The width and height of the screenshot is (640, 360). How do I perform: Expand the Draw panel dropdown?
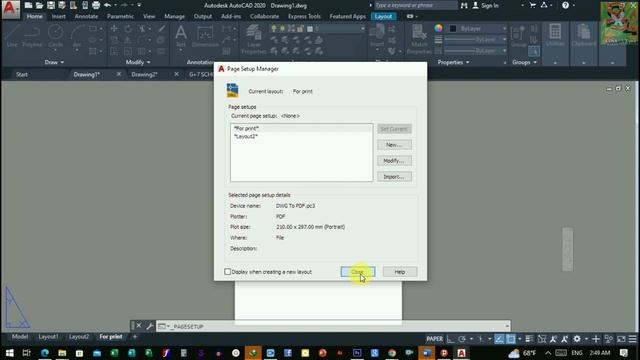[54, 62]
